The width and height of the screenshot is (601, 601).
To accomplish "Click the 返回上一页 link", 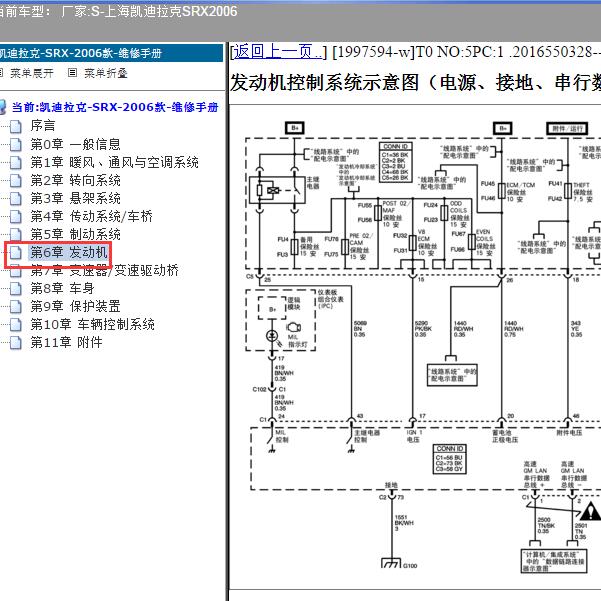I will (278, 51).
